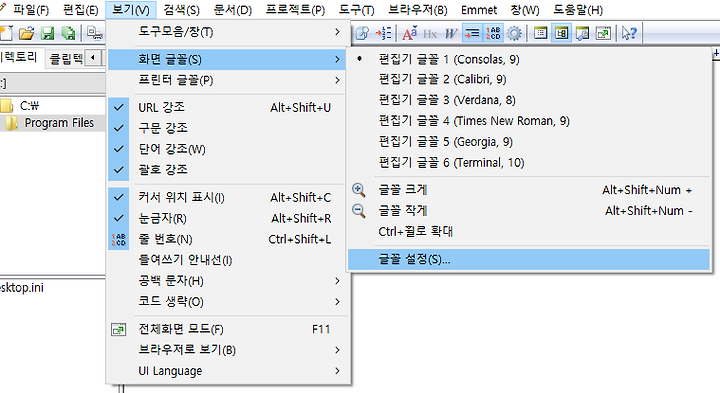Expand the 도구모음/창(T) submenu

point(228,32)
